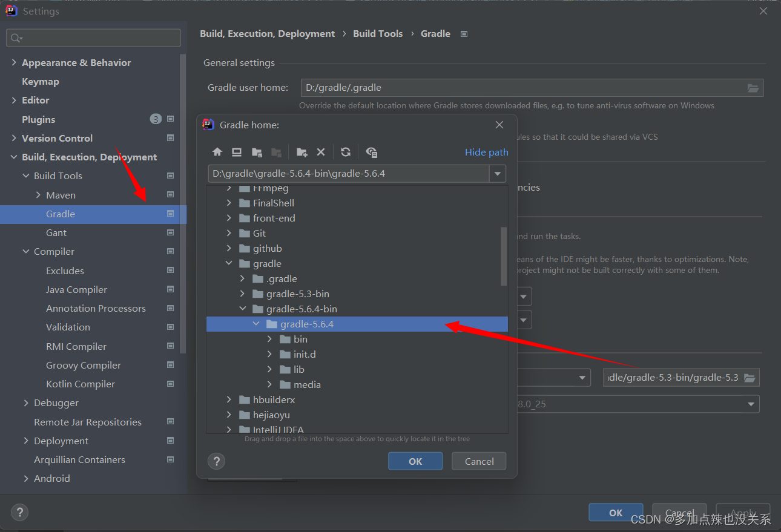Screen dimensions: 781x532
Task: Click project settings icon on Version Control row
Action: 170,138
